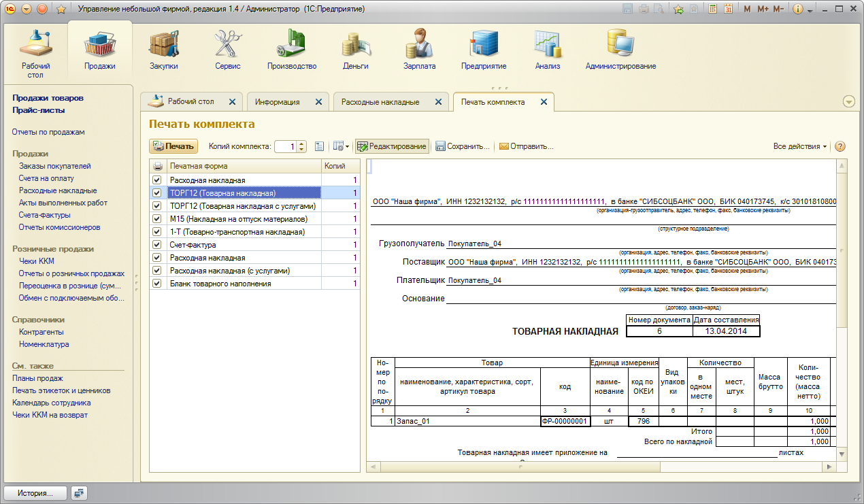Toggle the M15 накладная checkbox
Screen dimensions: 864x504
[x=157, y=219]
